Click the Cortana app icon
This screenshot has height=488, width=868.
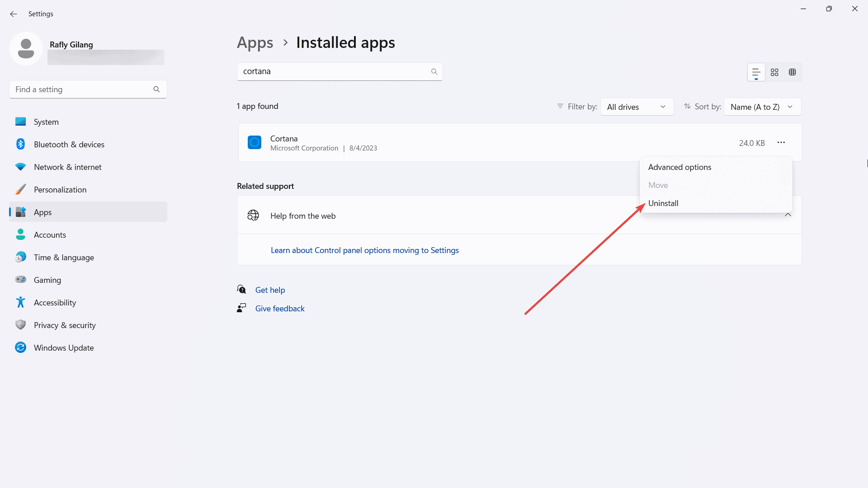255,142
